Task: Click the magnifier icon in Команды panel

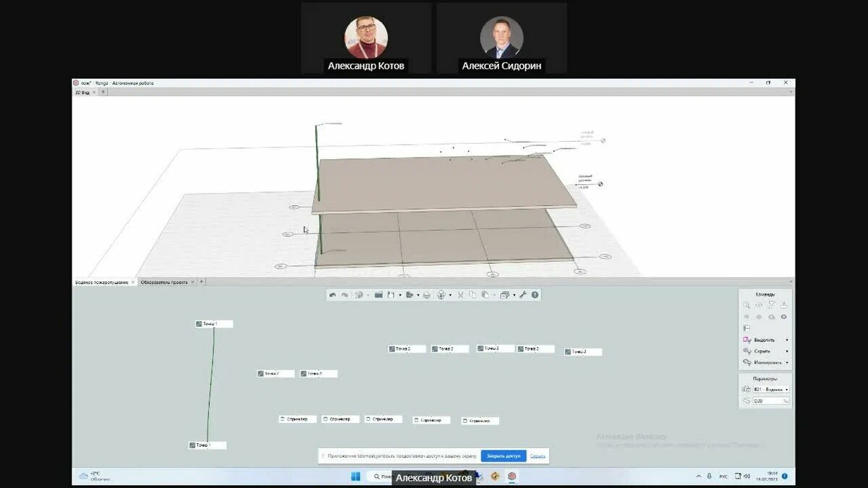Action: click(x=746, y=304)
